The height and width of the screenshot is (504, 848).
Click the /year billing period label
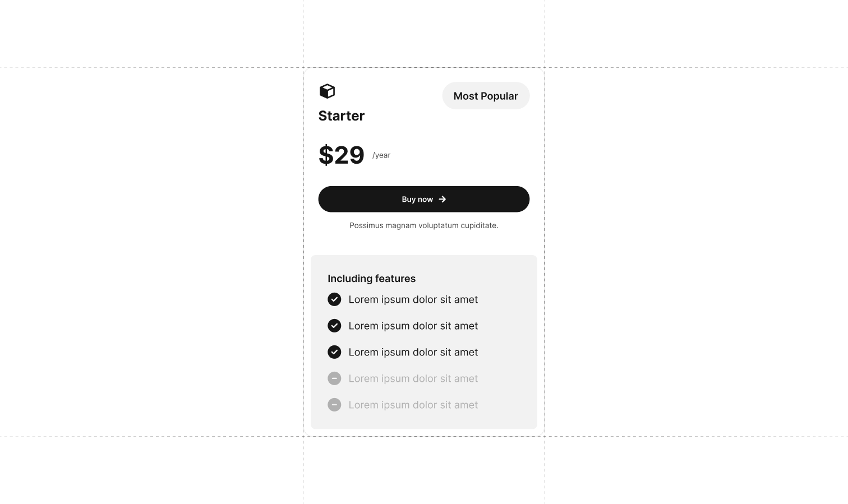pyautogui.click(x=381, y=155)
